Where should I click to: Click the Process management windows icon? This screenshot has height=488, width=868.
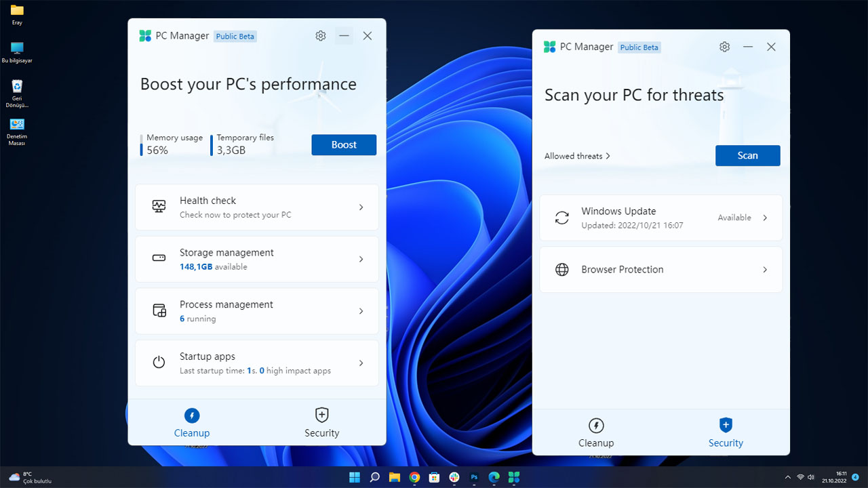pyautogui.click(x=158, y=310)
